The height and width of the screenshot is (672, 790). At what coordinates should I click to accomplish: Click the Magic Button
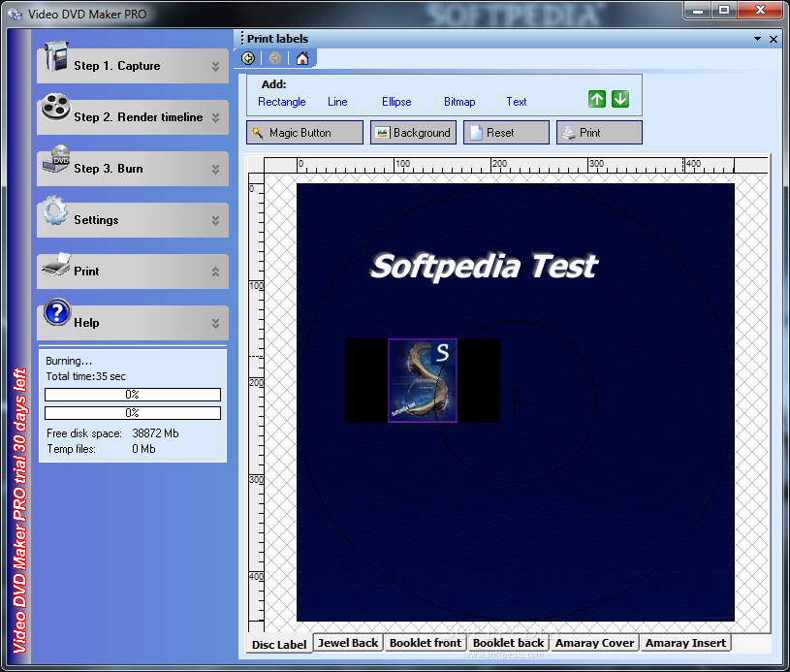(304, 133)
